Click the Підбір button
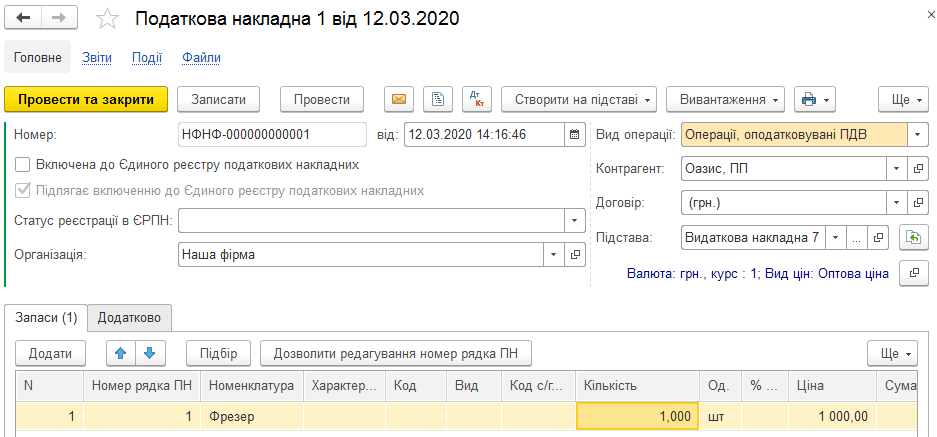This screenshot has width=937, height=437. click(219, 353)
